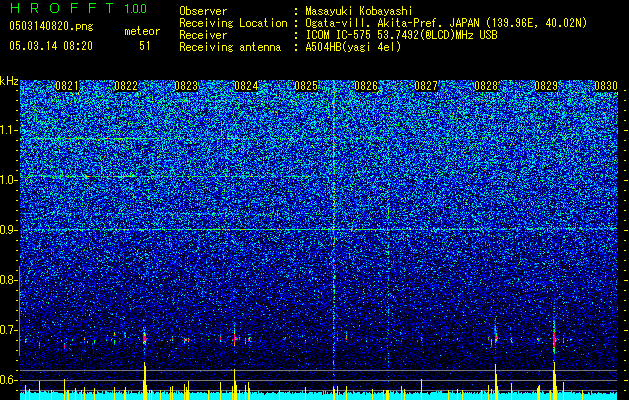This screenshot has height=400, width=629.
Task: Click the meteor label
Action: [142, 31]
